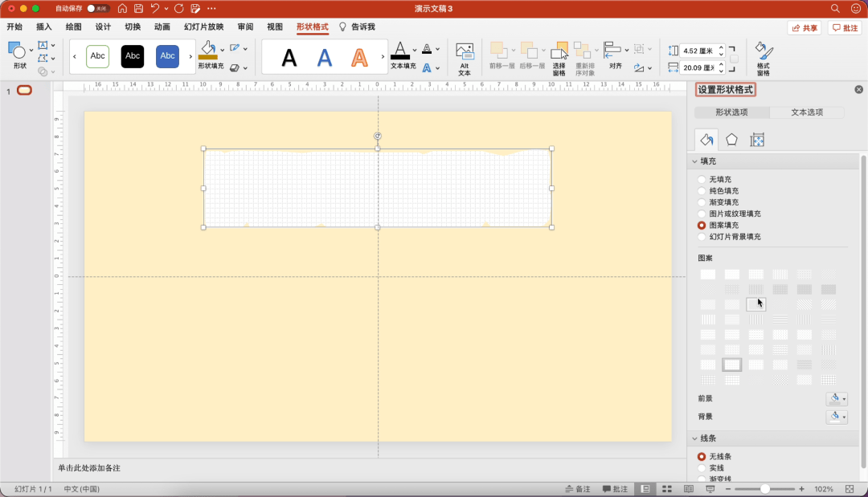Click the fit slide to window icon
The image size is (868, 497).
[850, 489]
